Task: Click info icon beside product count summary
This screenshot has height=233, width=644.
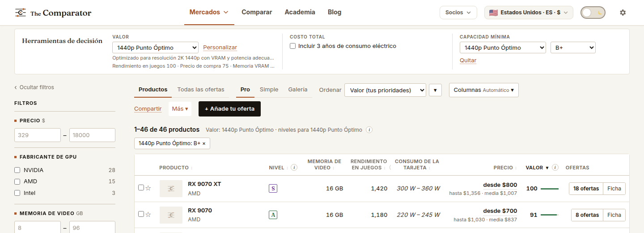Action: (x=369, y=130)
